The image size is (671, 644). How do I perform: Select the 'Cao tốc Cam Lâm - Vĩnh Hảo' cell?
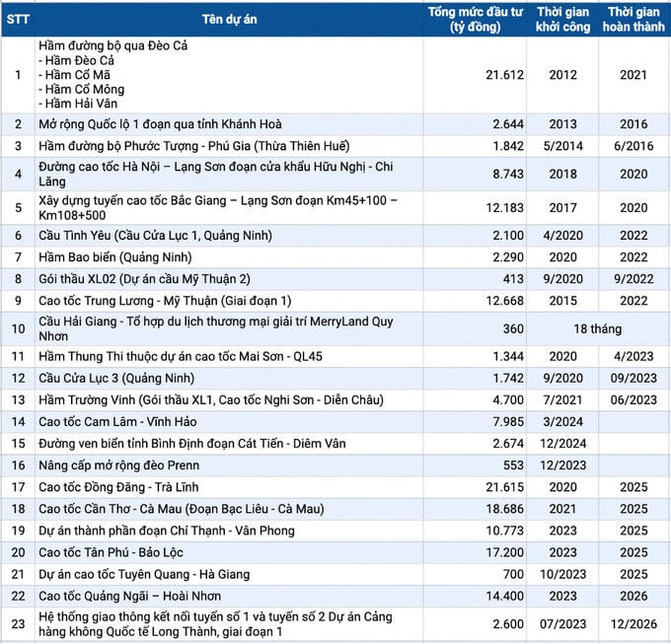pos(121,421)
